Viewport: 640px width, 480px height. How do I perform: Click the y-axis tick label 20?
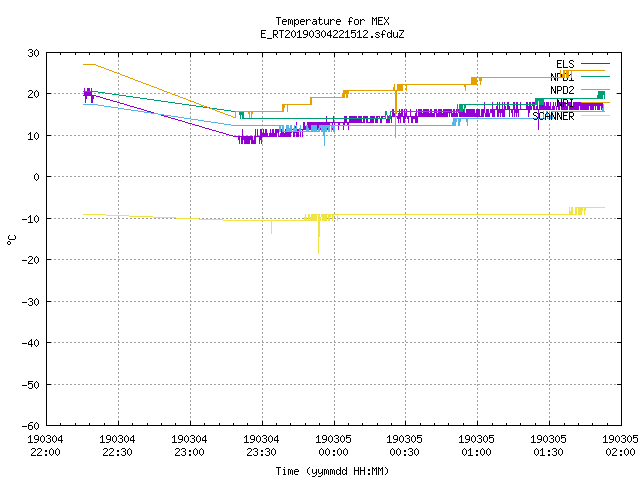[x=33, y=94]
